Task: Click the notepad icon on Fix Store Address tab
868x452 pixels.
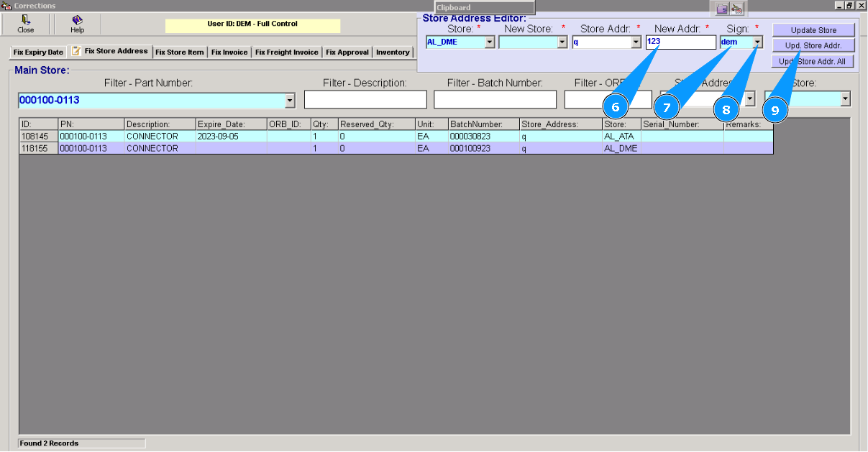Action: pos(76,51)
